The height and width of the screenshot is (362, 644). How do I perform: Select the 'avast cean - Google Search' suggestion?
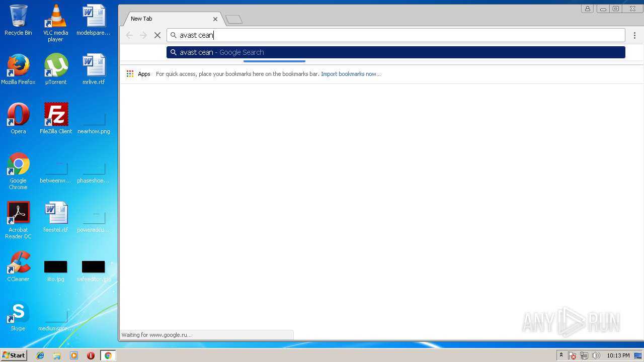396,52
